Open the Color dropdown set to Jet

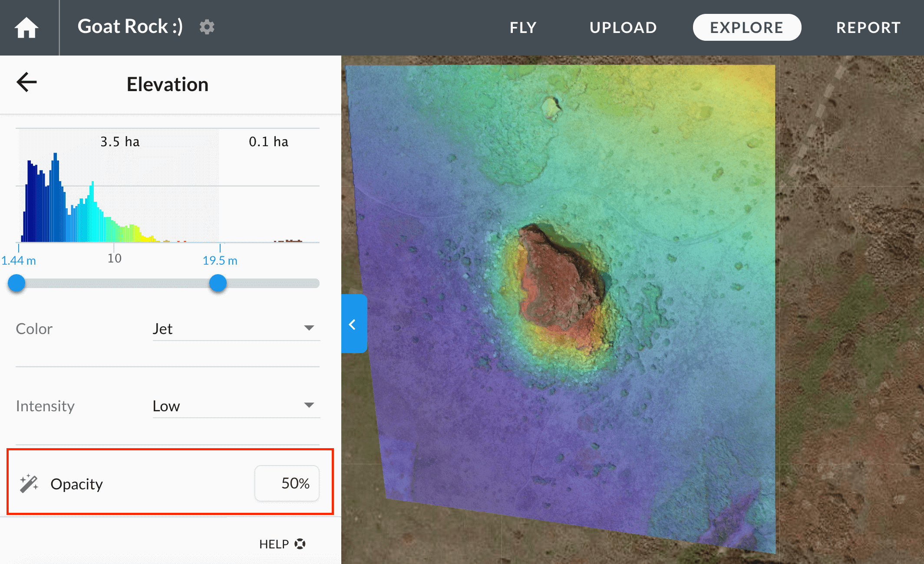click(x=236, y=328)
